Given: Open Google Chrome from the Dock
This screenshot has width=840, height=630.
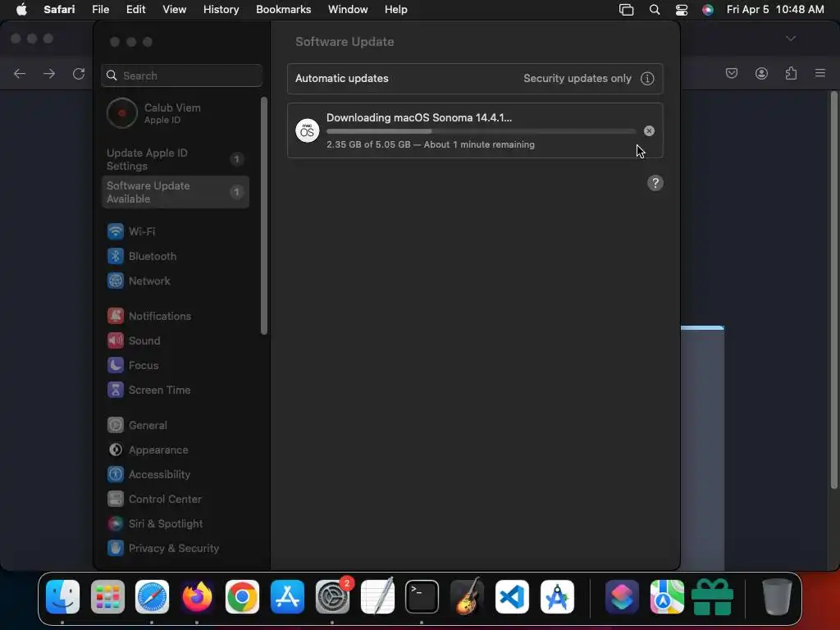Looking at the screenshot, I should [x=242, y=597].
